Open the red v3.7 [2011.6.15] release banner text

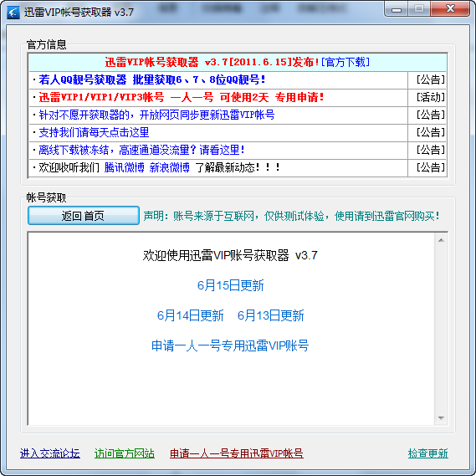tap(212, 62)
